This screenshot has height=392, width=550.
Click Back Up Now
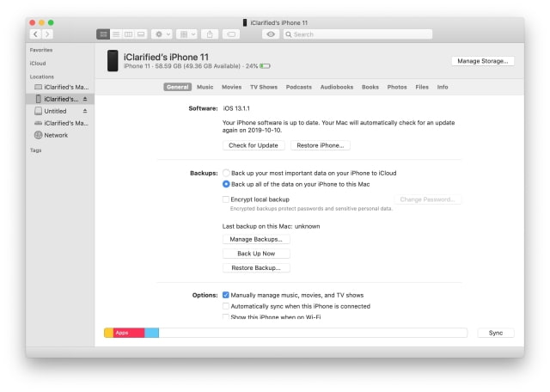256,254
